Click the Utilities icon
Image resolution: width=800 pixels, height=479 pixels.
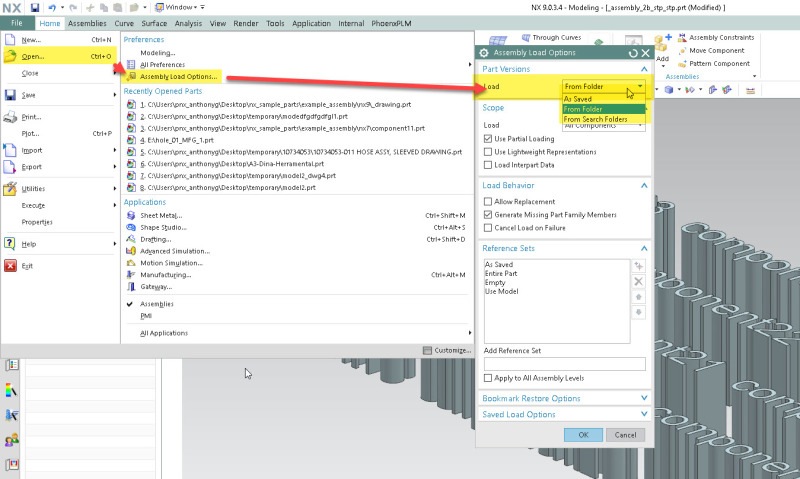click(10, 189)
